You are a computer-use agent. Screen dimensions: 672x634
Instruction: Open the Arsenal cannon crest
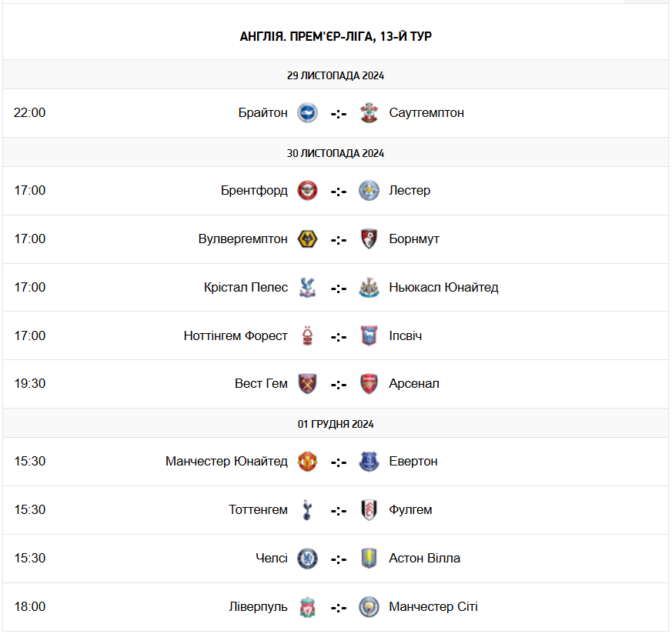pyautogui.click(x=369, y=384)
